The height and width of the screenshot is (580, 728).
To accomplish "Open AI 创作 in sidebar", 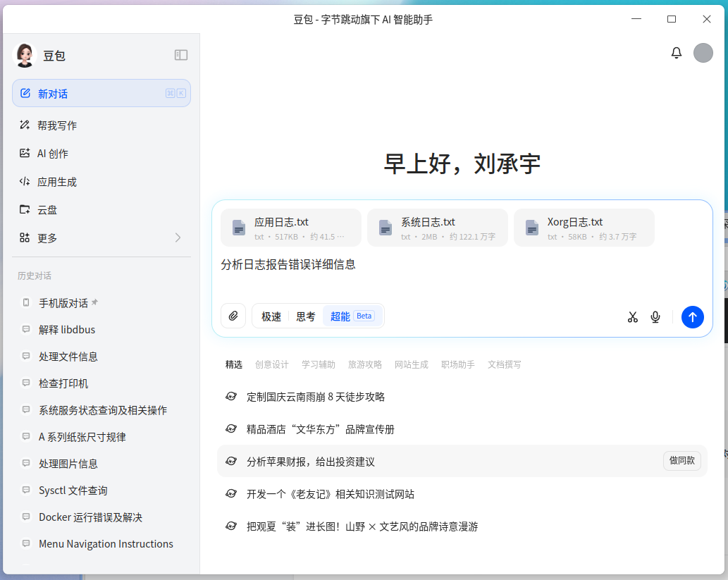I will [101, 153].
